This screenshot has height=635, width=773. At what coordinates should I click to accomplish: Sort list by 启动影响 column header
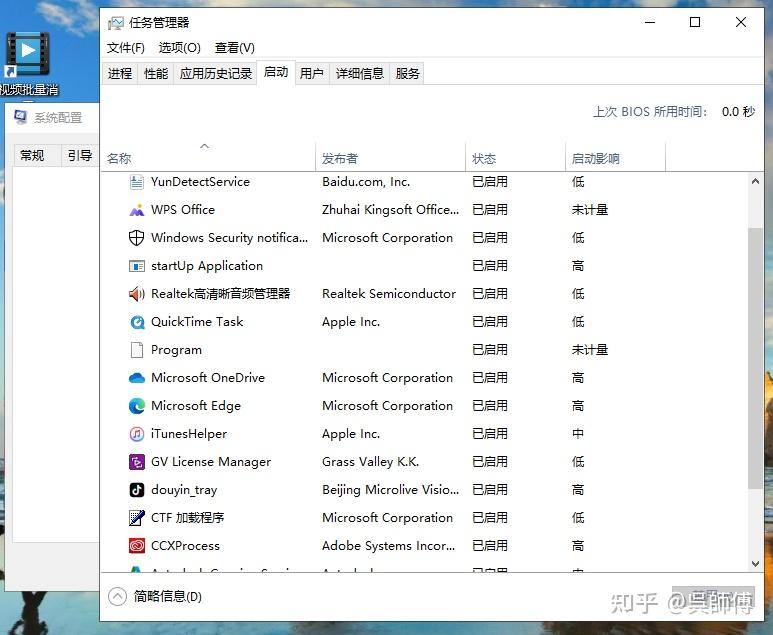click(x=615, y=158)
